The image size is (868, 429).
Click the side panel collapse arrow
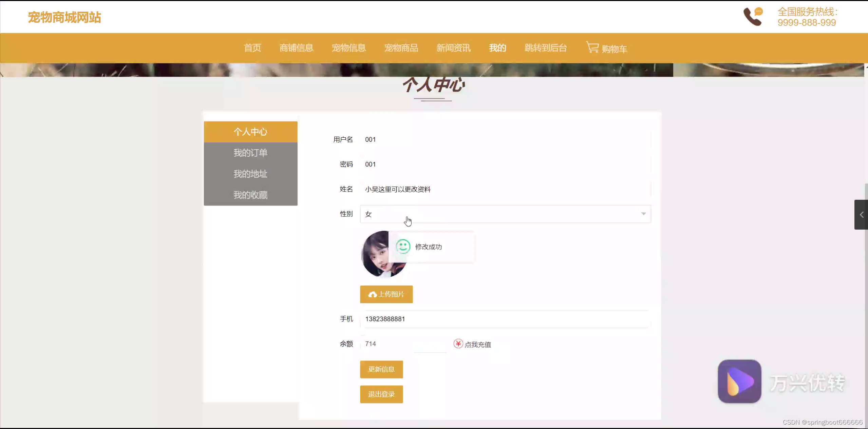(x=861, y=215)
